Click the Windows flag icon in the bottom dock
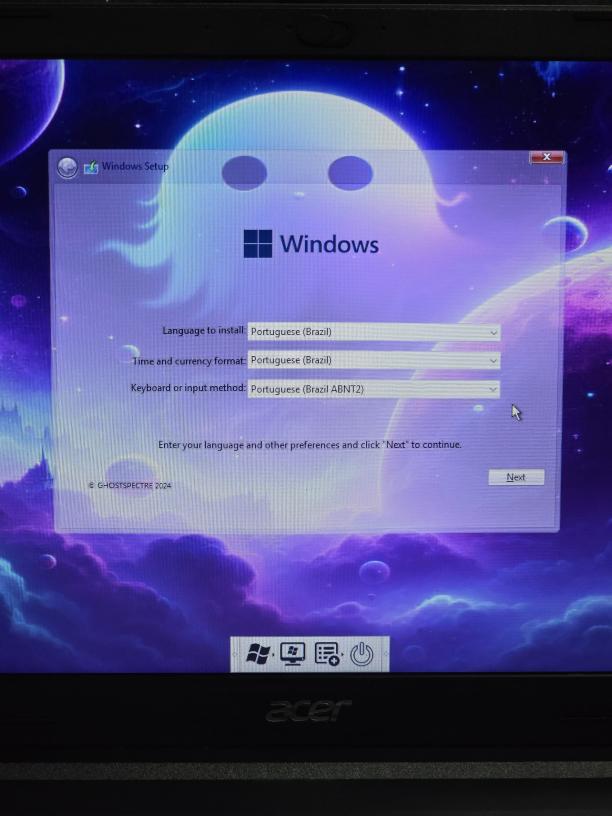The image size is (612, 816). pos(258,654)
